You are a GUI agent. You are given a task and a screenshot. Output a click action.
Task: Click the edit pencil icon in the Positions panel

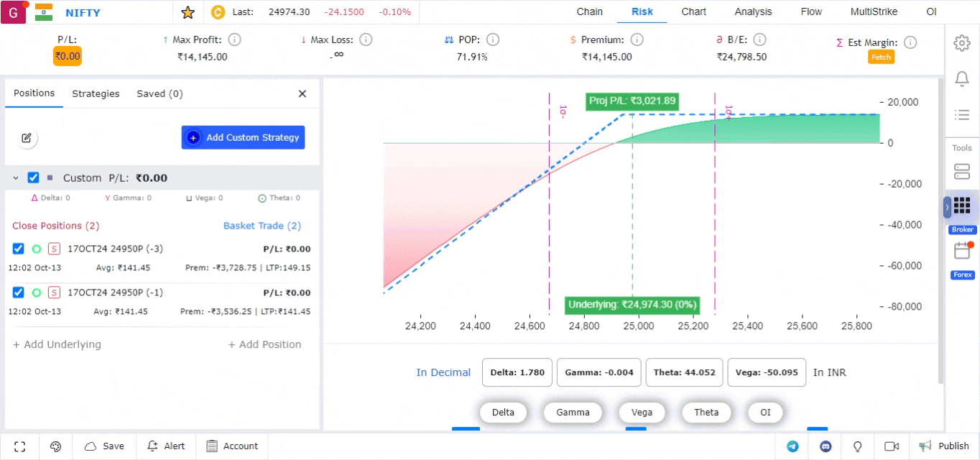tap(27, 138)
